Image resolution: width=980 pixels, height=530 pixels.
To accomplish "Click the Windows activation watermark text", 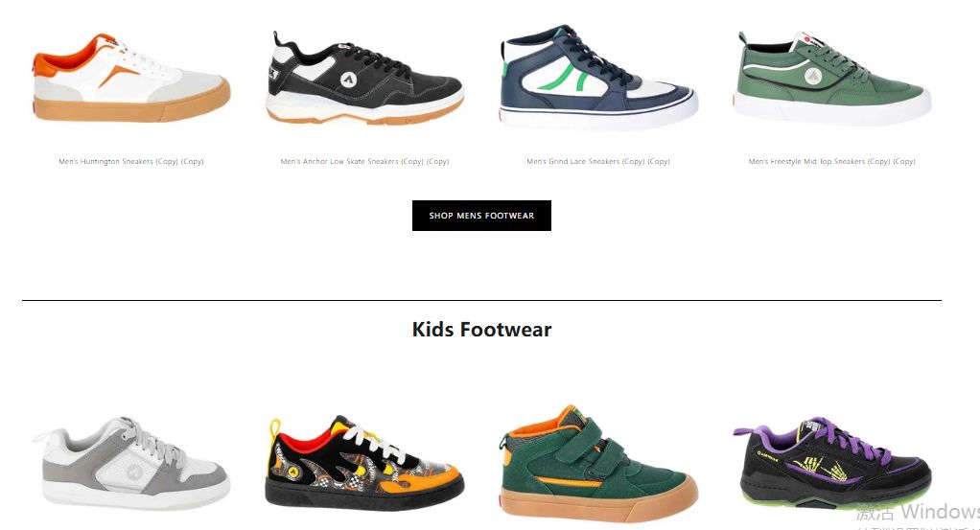I will click(918, 513).
